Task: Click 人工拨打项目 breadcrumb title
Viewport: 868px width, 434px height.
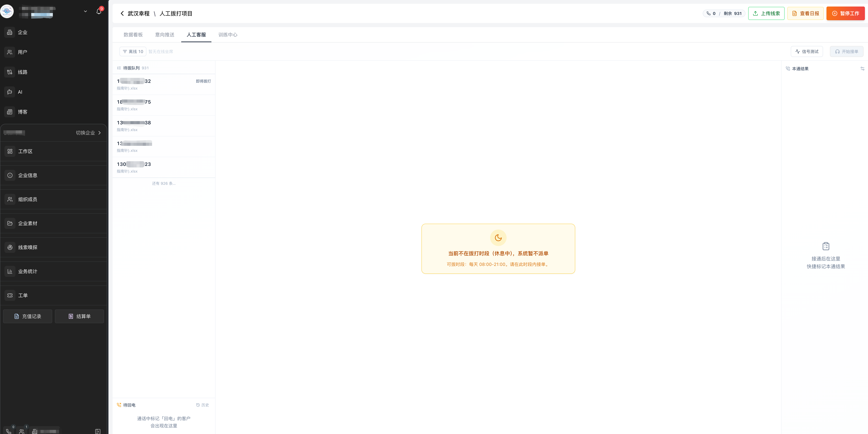Action: click(x=176, y=14)
